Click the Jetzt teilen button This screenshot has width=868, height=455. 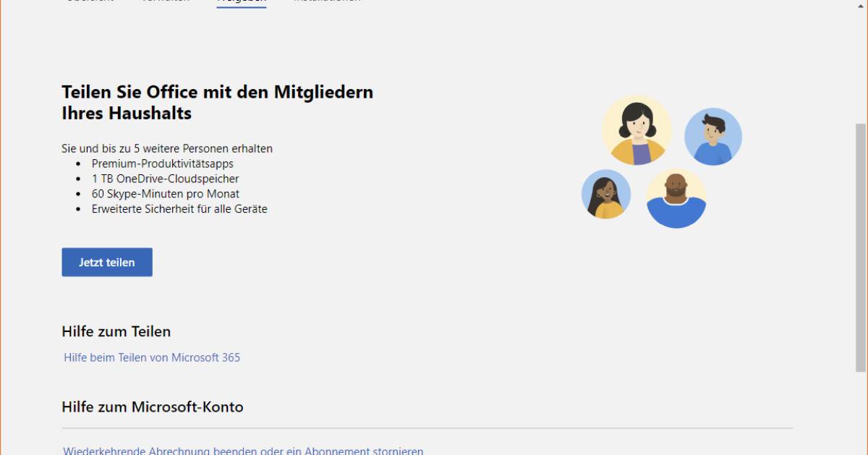[x=107, y=263]
